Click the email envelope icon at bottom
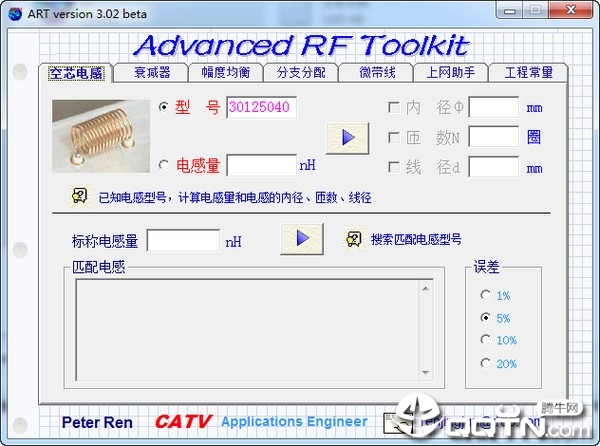Viewport: 600px width, 446px height. click(397, 423)
